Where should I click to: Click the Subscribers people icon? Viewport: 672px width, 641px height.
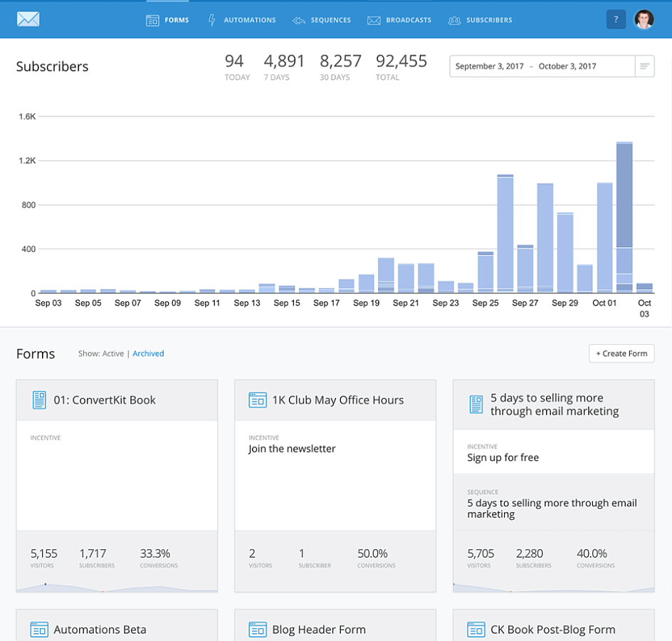coord(454,20)
